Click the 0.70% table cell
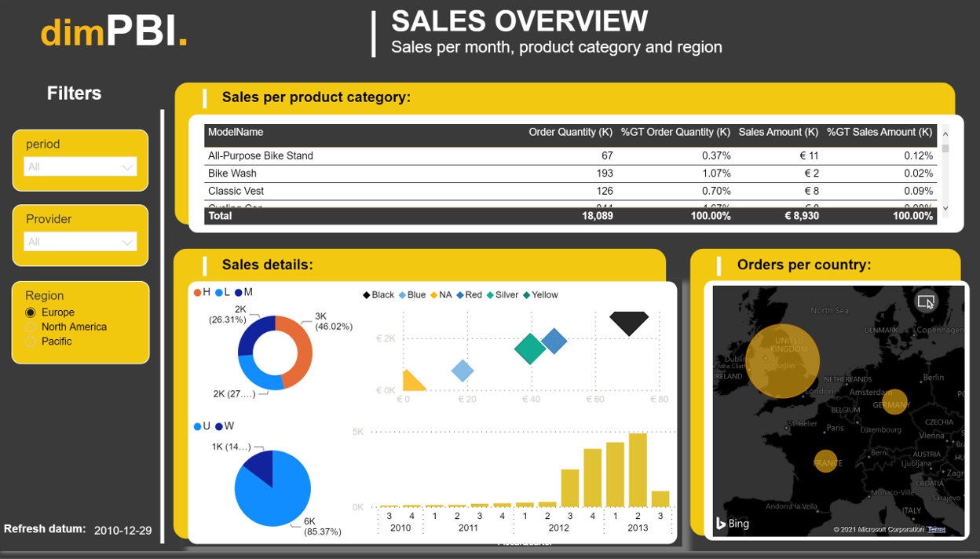This screenshot has height=559, width=980. pyautogui.click(x=716, y=191)
